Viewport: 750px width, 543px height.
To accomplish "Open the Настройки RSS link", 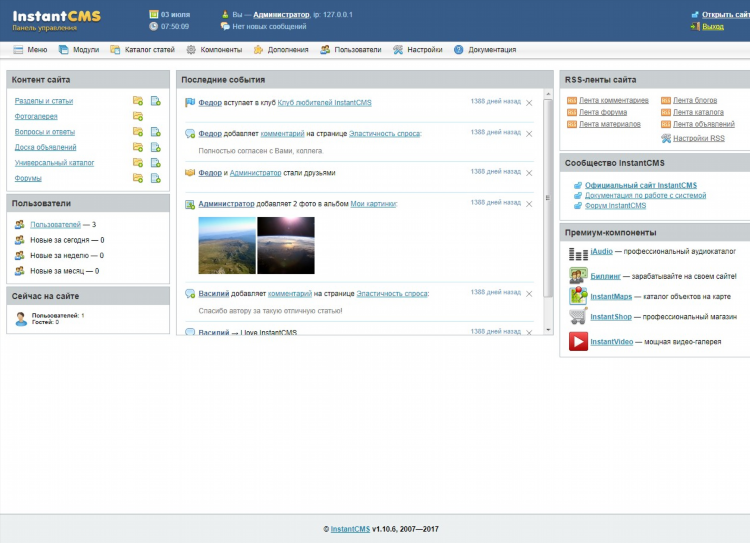I will [x=699, y=138].
